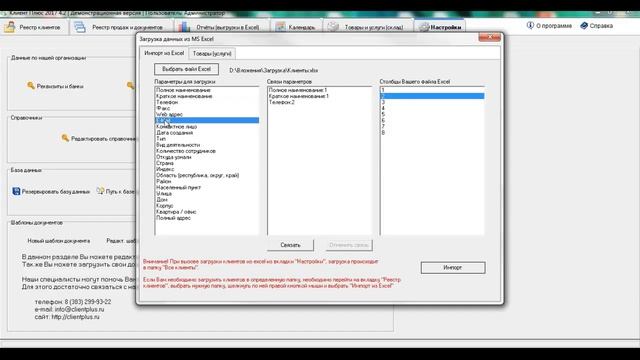Viewport: 640px width, 360px height.
Task: Click the О программе info icon
Action: 530,25
